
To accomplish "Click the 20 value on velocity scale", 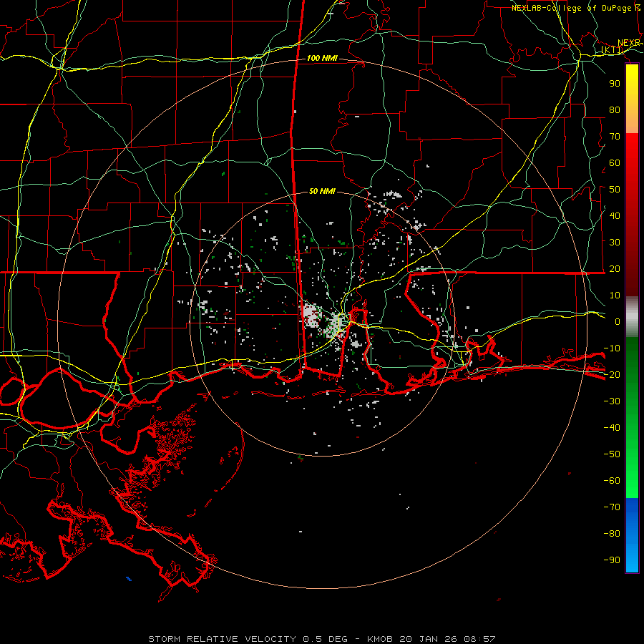I will pos(615,268).
